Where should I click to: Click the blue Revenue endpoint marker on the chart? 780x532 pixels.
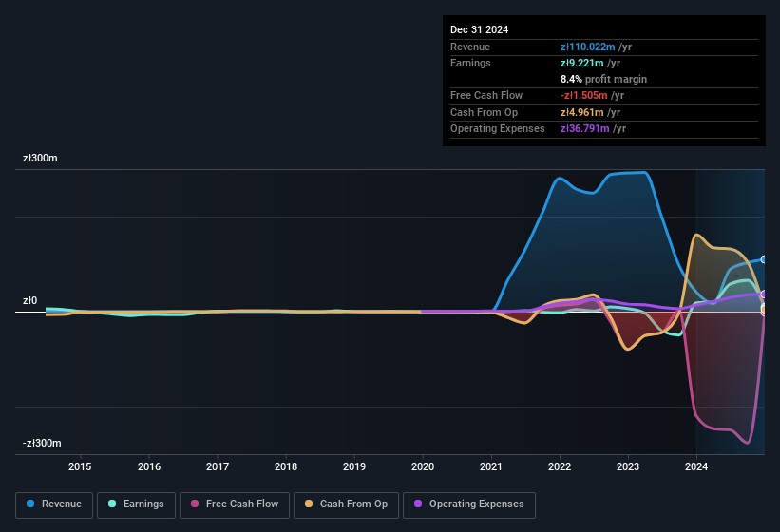(x=764, y=259)
